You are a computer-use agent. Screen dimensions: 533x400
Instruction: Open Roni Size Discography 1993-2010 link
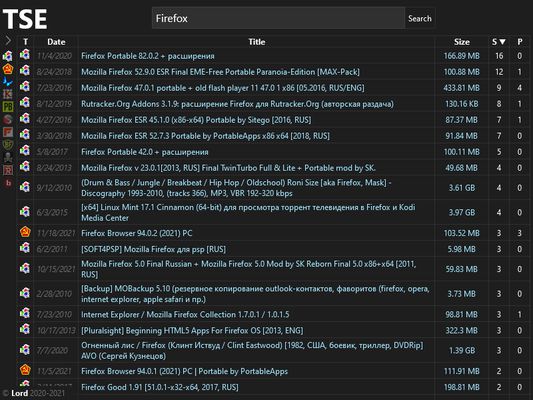point(236,188)
